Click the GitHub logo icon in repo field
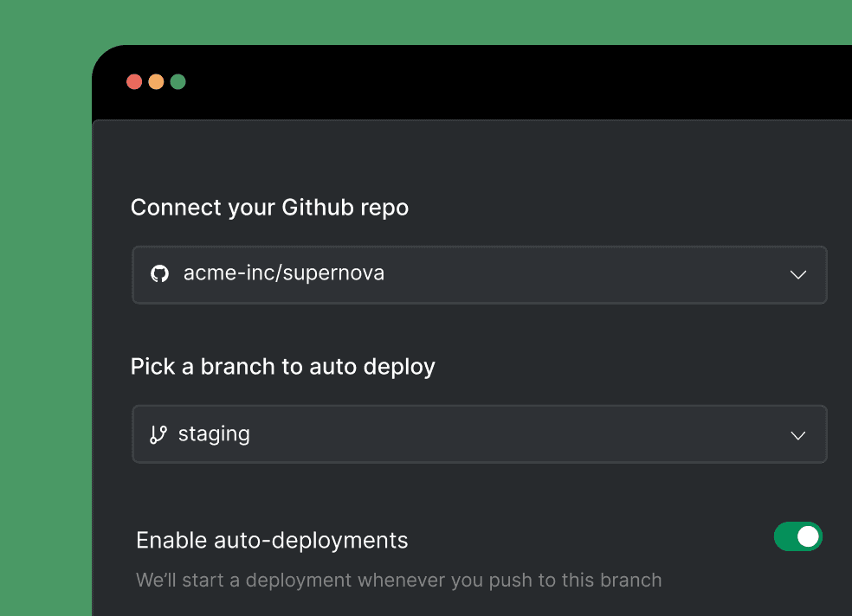The width and height of the screenshot is (852, 616). [159, 273]
